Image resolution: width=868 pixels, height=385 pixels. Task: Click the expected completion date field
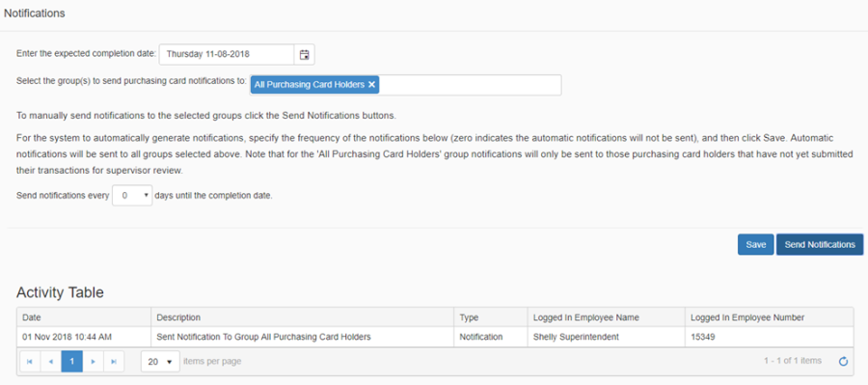pos(227,54)
